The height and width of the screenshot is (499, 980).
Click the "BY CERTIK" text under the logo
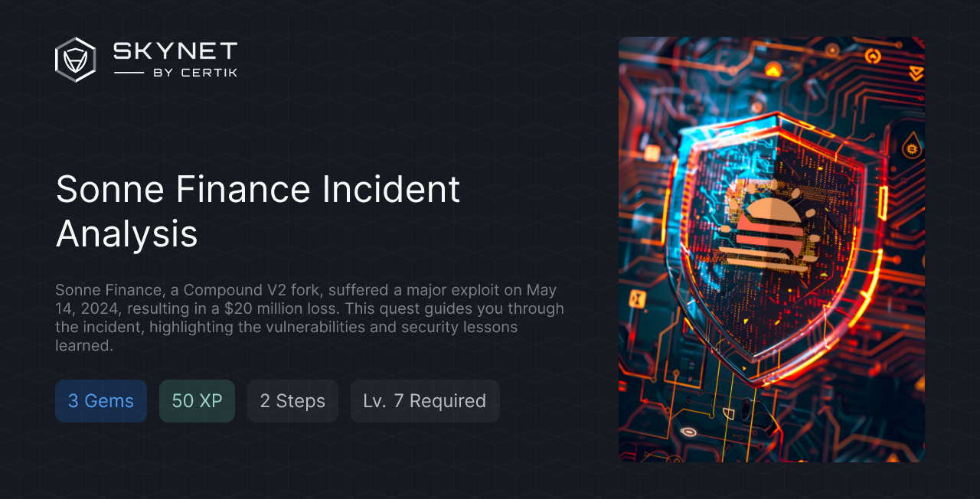pyautogui.click(x=194, y=73)
